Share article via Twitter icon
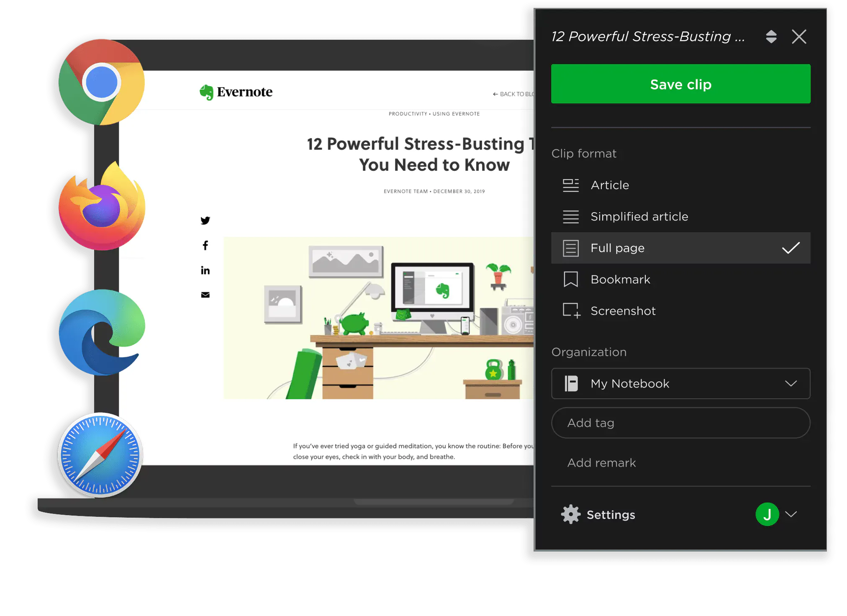 (205, 221)
